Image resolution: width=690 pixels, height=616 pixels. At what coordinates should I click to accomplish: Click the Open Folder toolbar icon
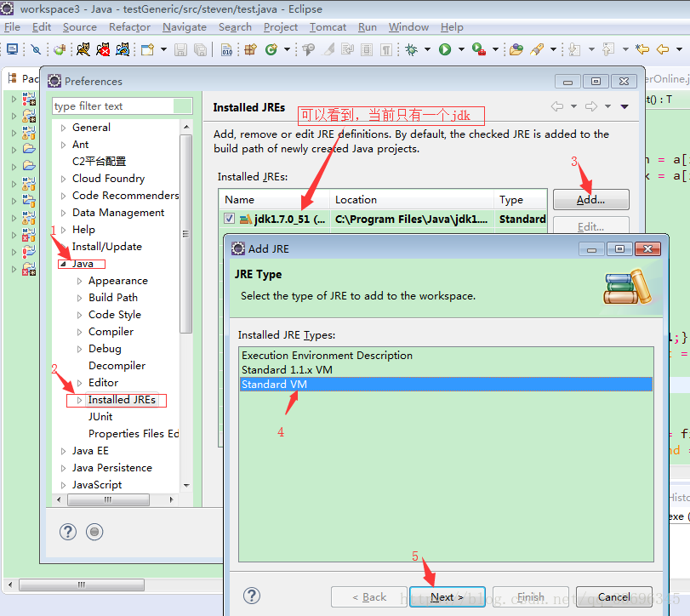pos(516,49)
